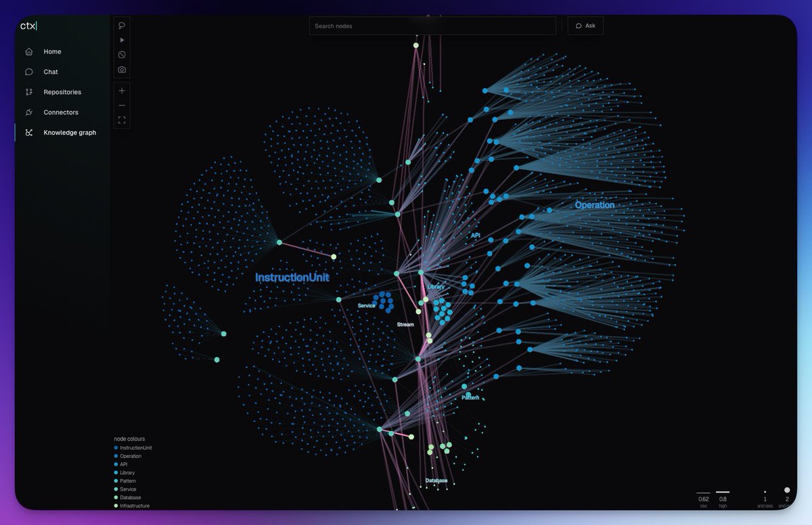Click the Database label in the graph

click(436, 481)
